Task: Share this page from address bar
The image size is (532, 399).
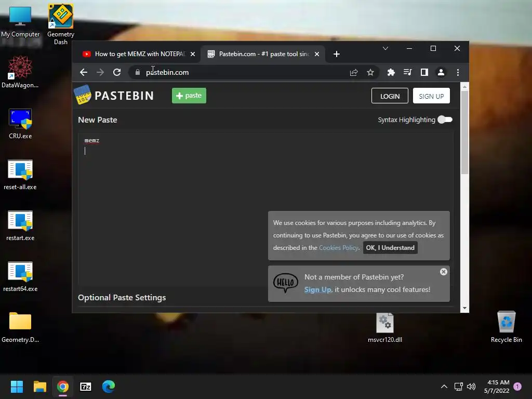Action: pyautogui.click(x=353, y=72)
